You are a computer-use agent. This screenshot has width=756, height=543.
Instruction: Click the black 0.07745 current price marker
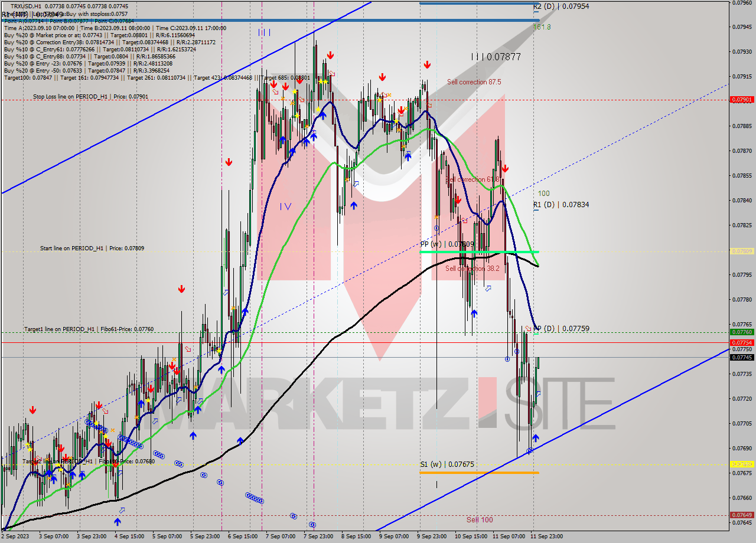(x=742, y=357)
